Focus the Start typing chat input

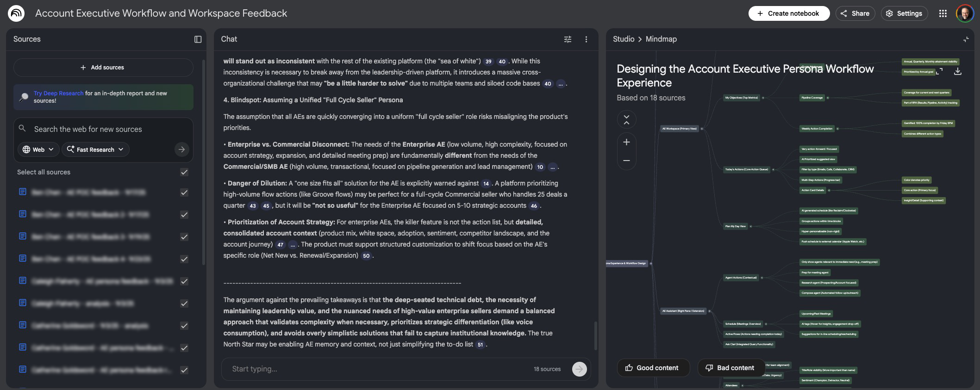[x=380, y=369]
